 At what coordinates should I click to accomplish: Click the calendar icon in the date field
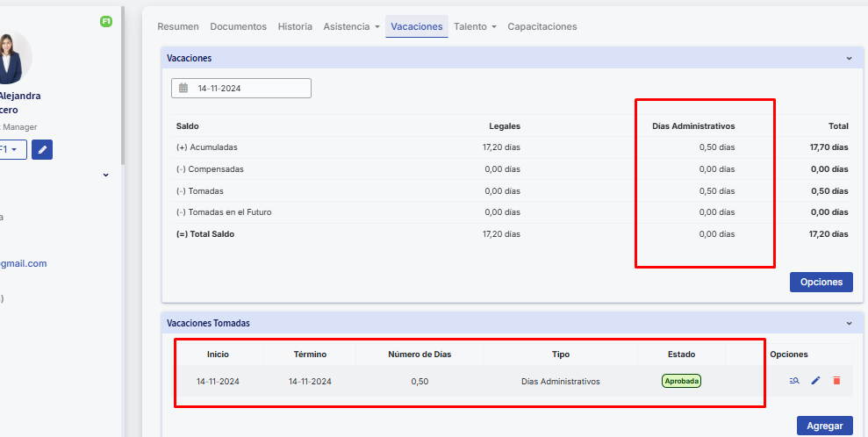point(183,88)
